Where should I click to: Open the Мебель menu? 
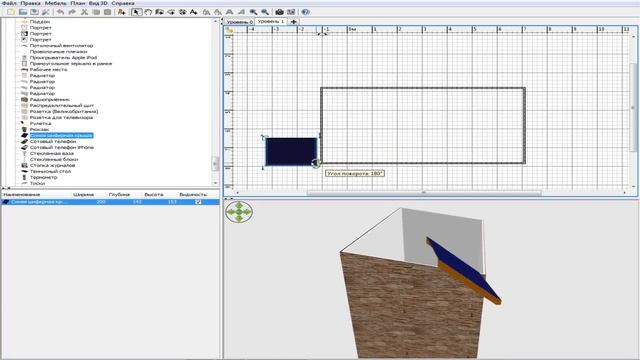coord(56,3)
